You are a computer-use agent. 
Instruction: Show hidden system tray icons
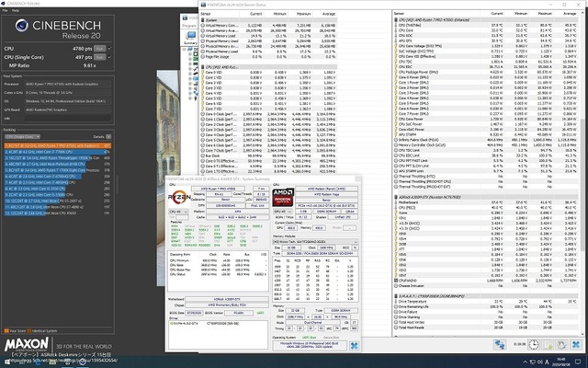click(525, 362)
